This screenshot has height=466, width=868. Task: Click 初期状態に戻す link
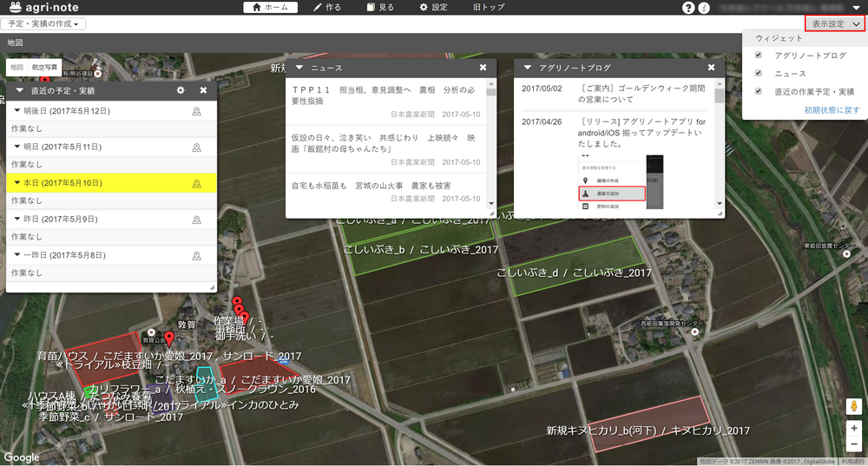coord(832,110)
